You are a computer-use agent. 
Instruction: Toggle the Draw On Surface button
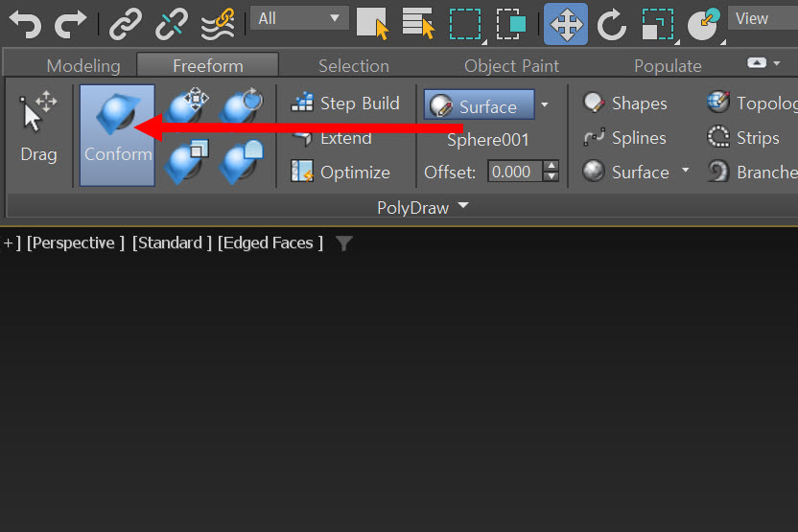click(479, 104)
